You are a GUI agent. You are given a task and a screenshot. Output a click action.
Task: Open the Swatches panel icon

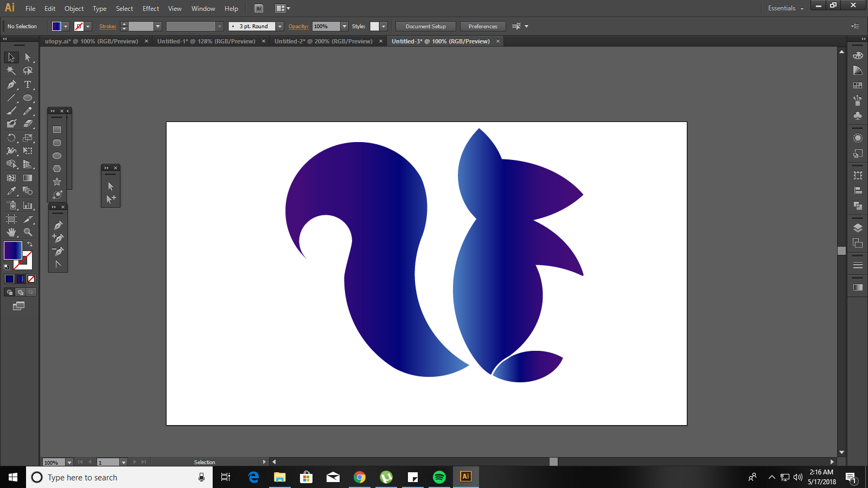coord(858,86)
